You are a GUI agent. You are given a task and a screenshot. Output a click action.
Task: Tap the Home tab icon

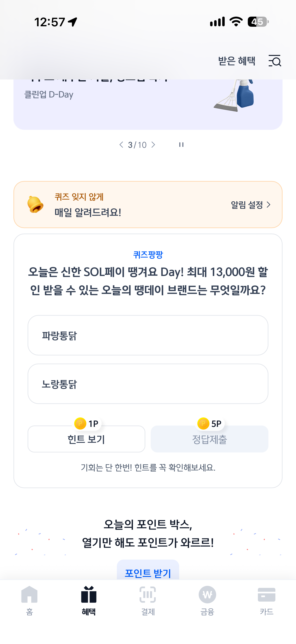29,600
